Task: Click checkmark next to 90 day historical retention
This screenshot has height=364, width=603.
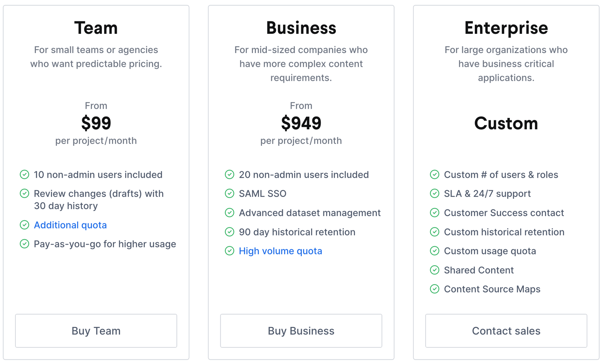Action: coord(229,232)
